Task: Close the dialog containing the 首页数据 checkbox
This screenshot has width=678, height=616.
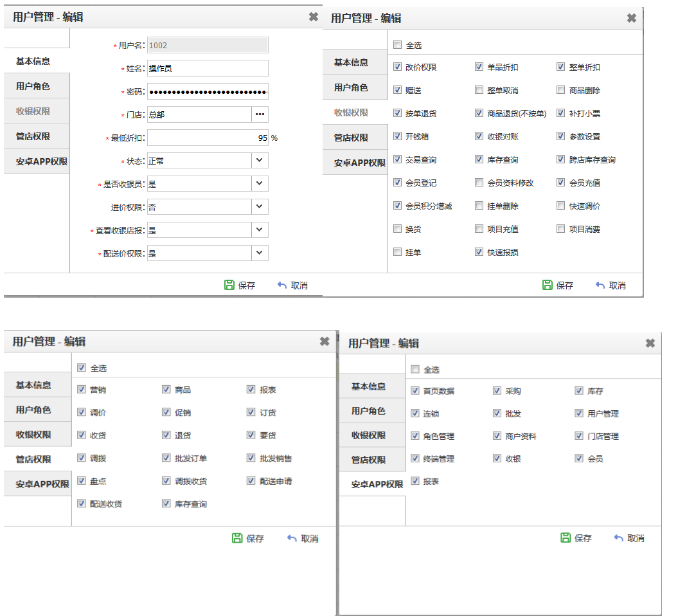Action: (650, 343)
